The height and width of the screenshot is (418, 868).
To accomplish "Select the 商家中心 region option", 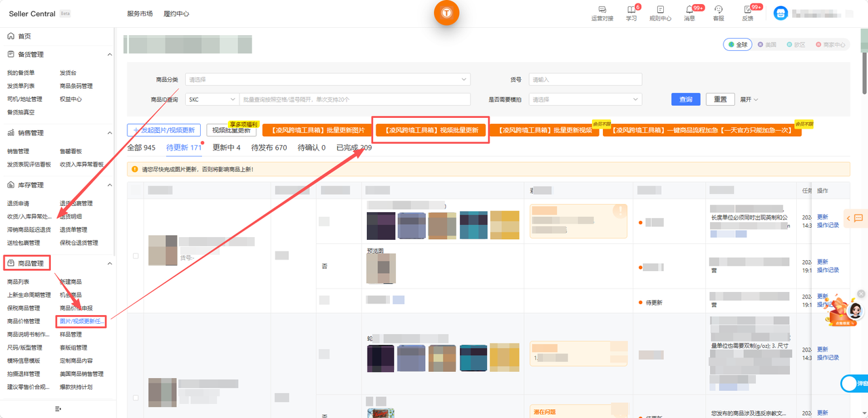I will [x=831, y=45].
